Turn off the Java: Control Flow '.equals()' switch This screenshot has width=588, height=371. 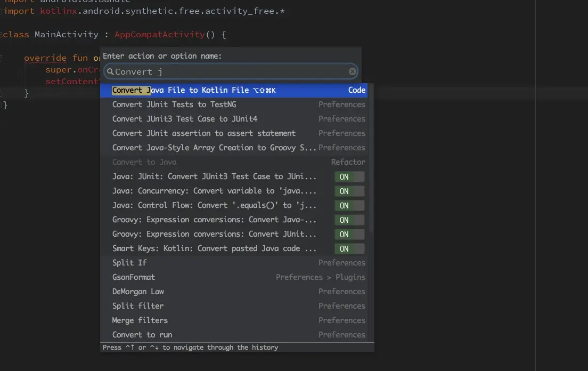coord(349,206)
